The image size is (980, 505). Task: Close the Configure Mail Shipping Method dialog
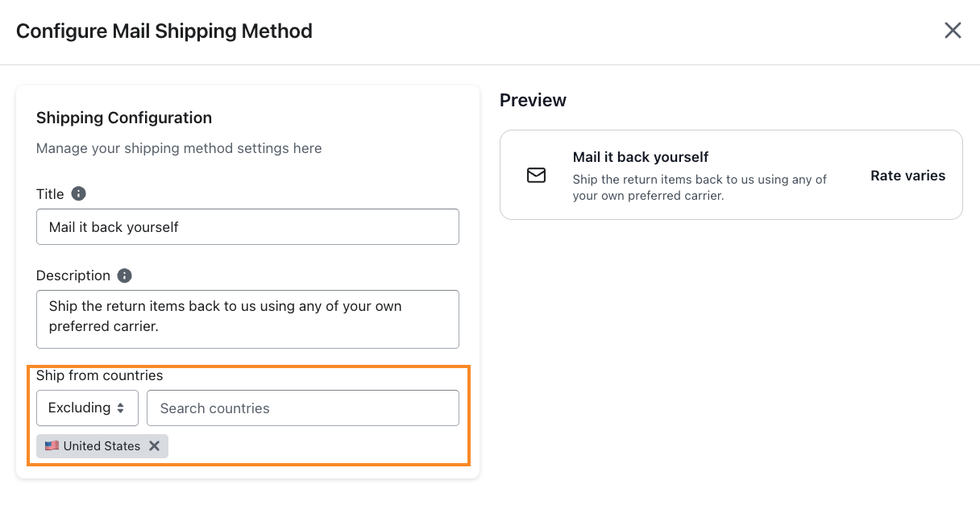[953, 31]
